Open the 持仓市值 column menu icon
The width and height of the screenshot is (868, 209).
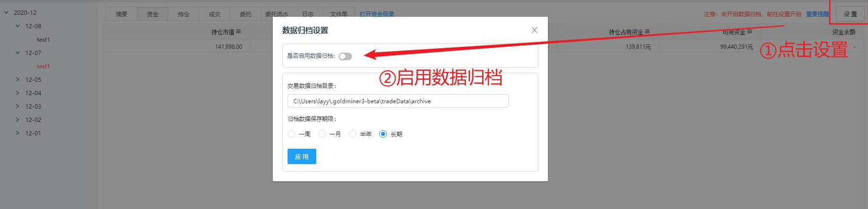pos(238,32)
